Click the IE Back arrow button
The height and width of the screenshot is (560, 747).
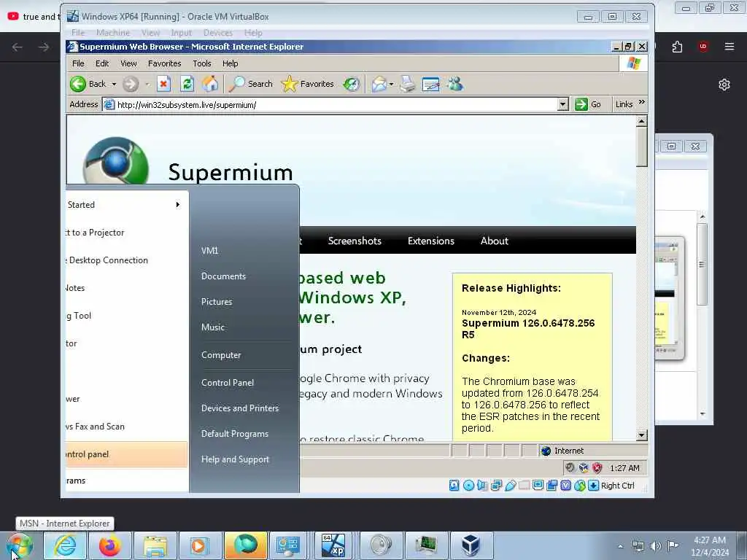tap(77, 85)
